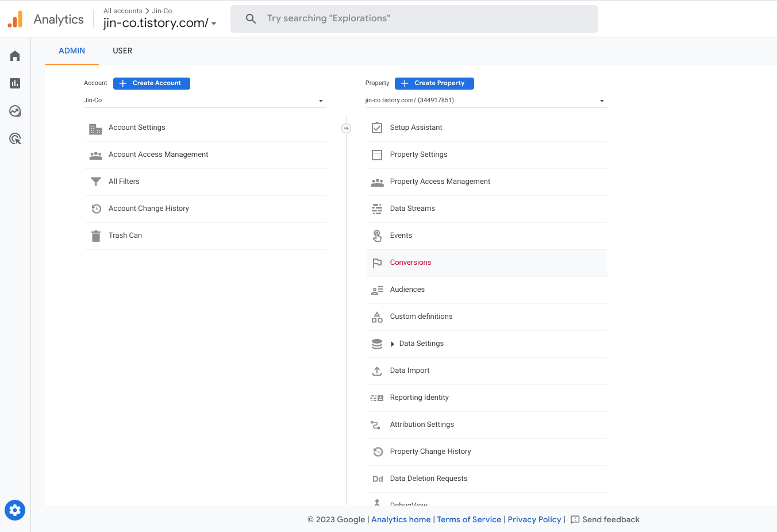Viewport: 777px width, 532px height.
Task: Expand the Data Settings triangle
Action: pos(393,344)
